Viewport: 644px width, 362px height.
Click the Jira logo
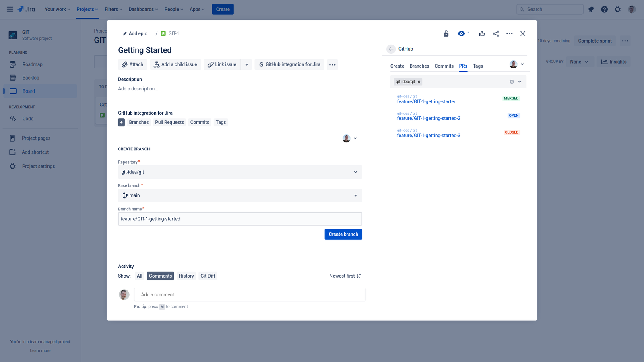pyautogui.click(x=26, y=9)
